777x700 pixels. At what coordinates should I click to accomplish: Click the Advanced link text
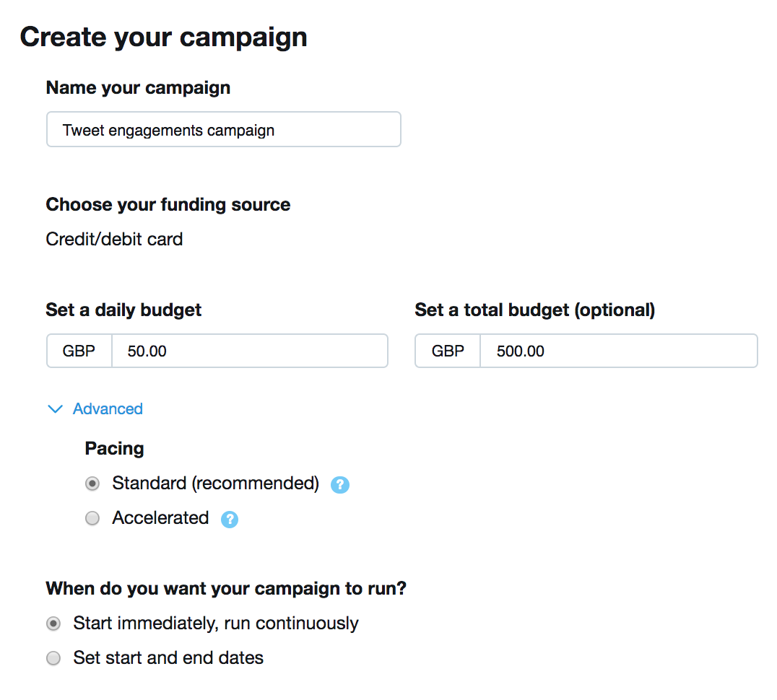click(108, 409)
